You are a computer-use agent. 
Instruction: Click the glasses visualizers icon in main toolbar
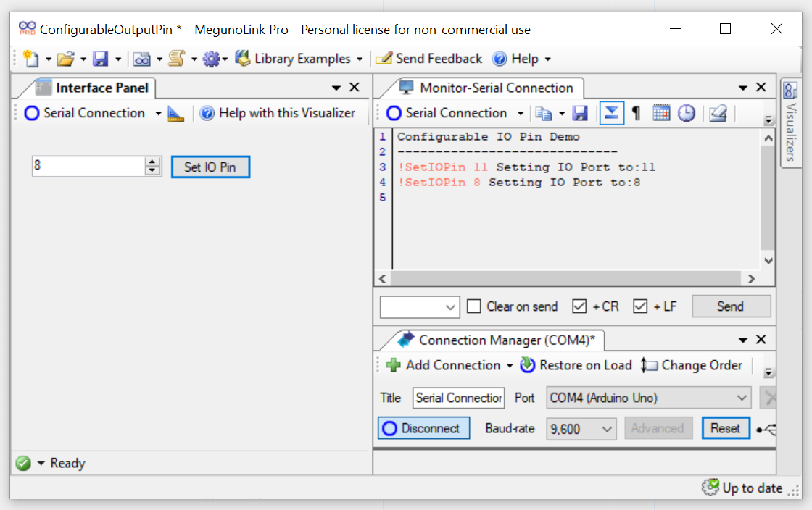[x=141, y=59]
